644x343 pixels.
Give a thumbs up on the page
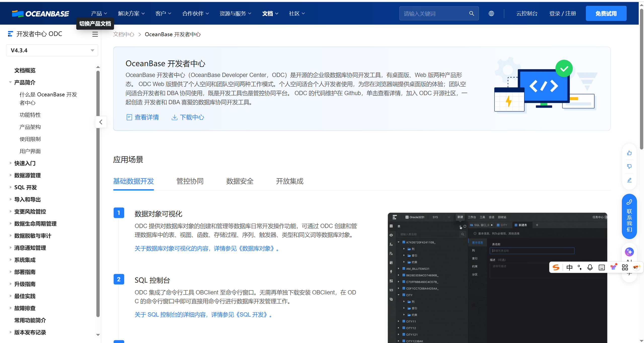click(629, 153)
